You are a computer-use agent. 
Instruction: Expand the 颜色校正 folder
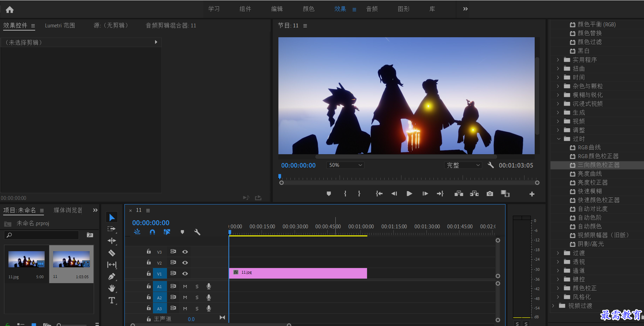point(558,288)
